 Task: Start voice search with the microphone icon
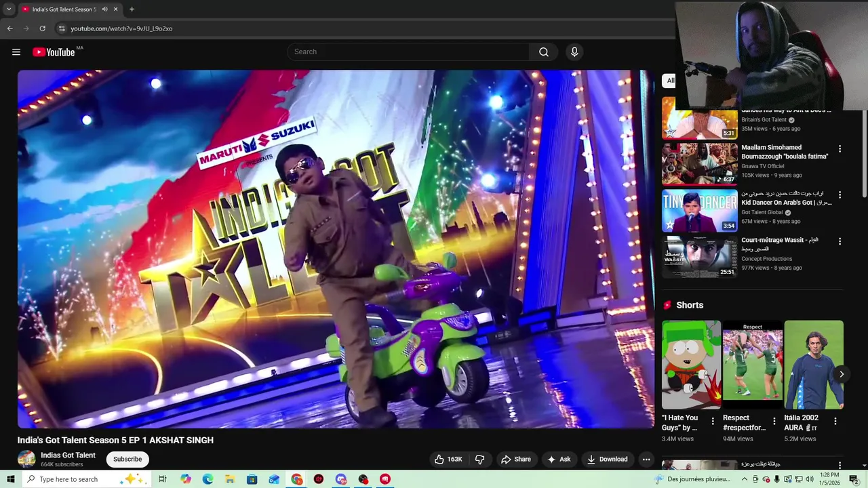(574, 52)
